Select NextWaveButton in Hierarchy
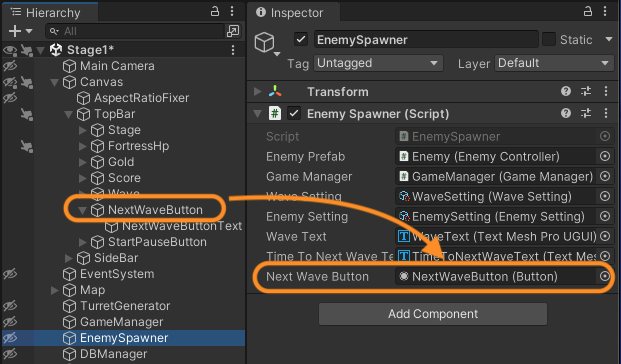This screenshot has height=364, width=621. coord(155,210)
